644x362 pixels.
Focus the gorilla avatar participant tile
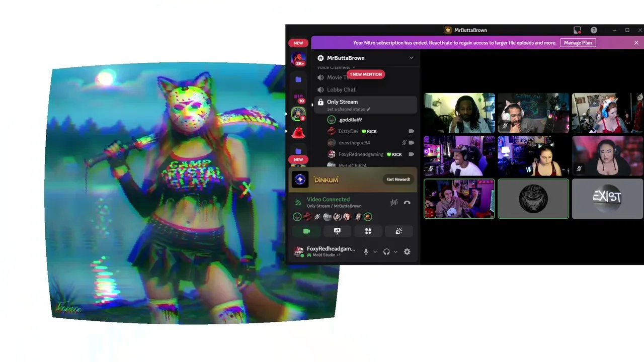[533, 199]
